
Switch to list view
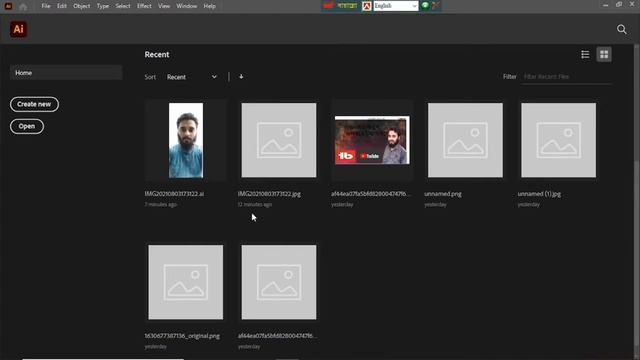[x=585, y=54]
